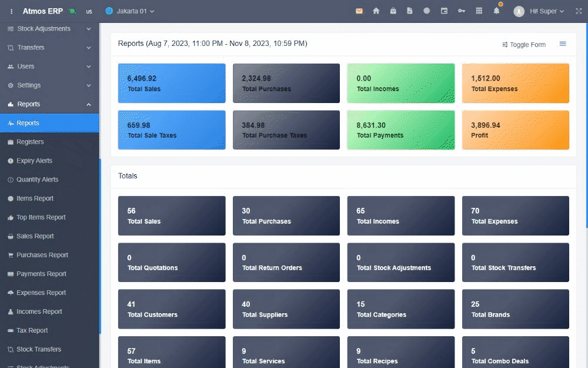The image size is (588, 368).
Task: Click the 65 Total Incomes count card
Action: (x=401, y=216)
